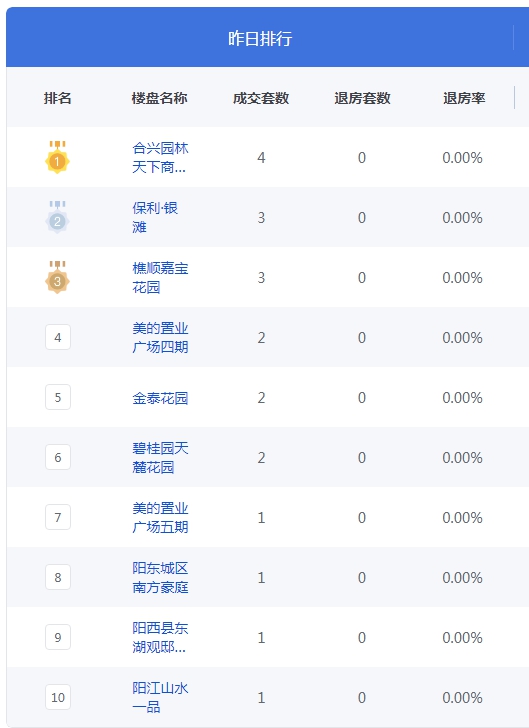Open the 美的置业广场五期 property link

(x=160, y=517)
